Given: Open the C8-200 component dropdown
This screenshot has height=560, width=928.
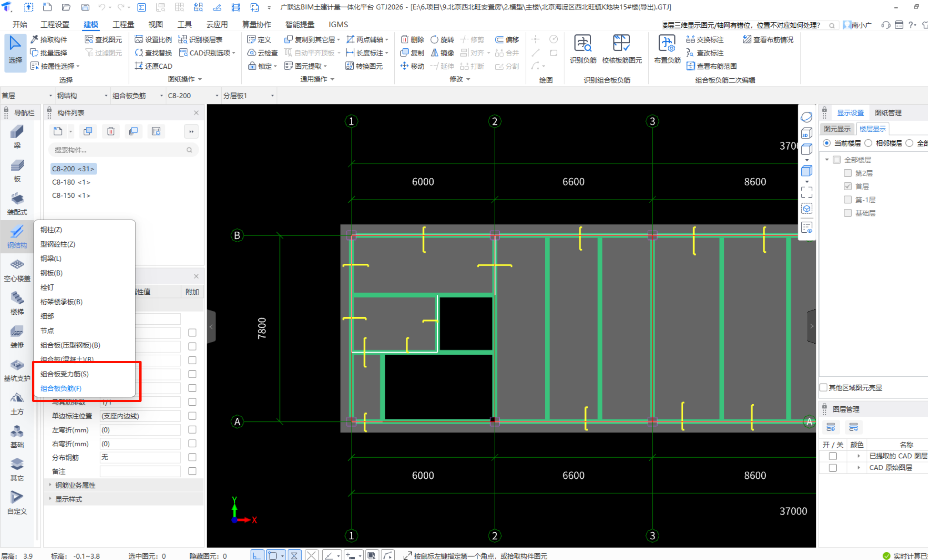Looking at the screenshot, I should (x=193, y=96).
